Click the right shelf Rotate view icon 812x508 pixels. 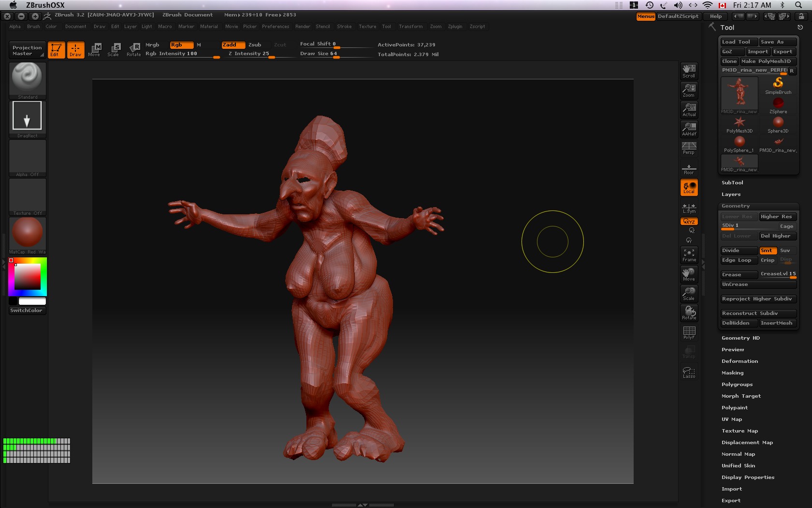pos(689,313)
